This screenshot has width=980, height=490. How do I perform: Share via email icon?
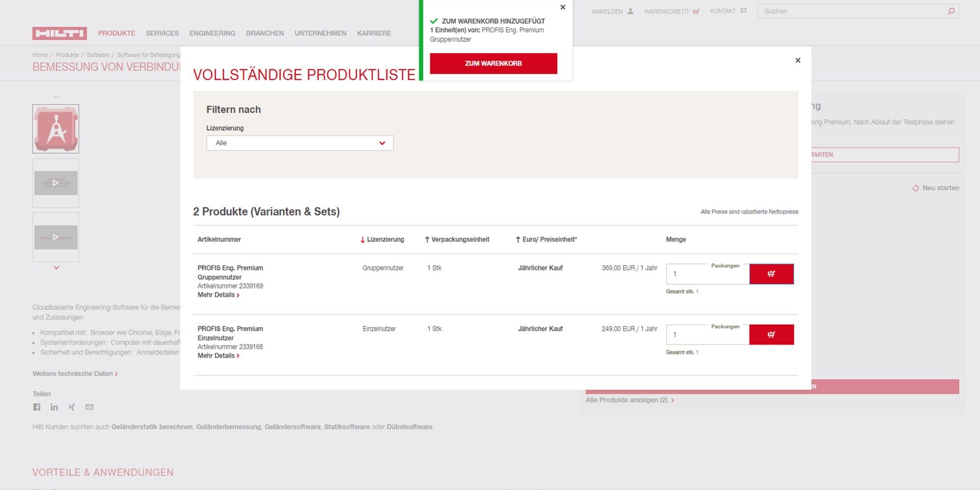coord(89,407)
